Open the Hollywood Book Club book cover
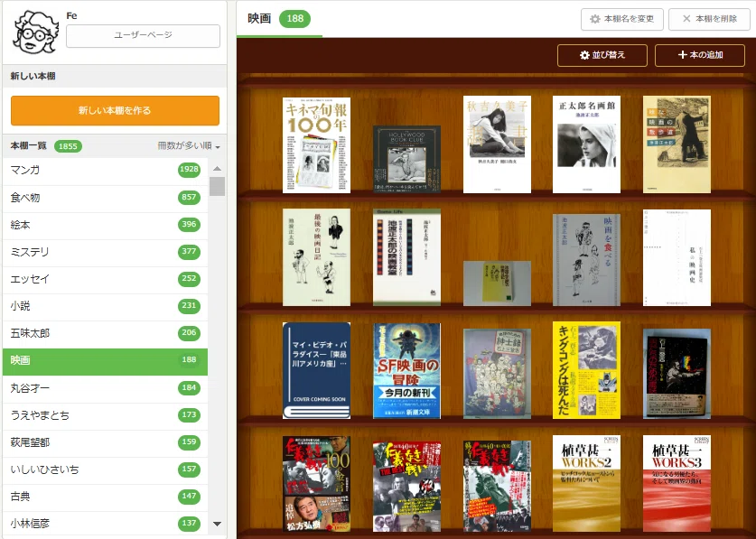 click(x=406, y=159)
